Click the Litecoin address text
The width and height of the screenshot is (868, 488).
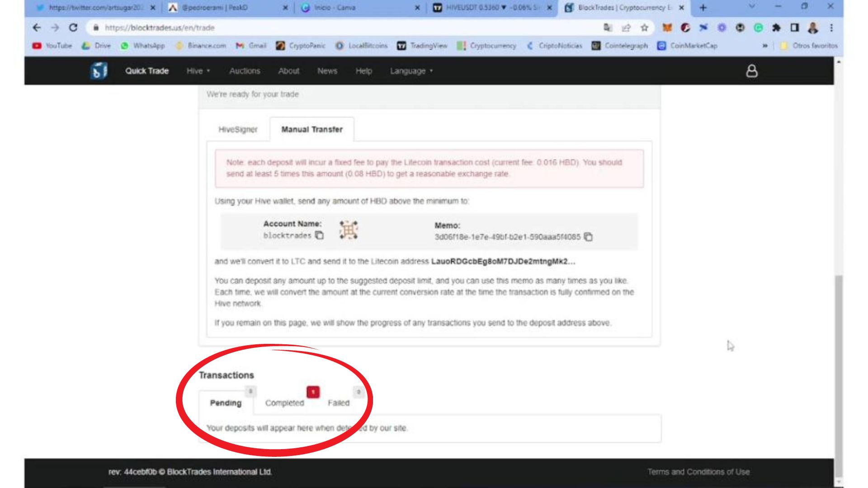tap(503, 261)
